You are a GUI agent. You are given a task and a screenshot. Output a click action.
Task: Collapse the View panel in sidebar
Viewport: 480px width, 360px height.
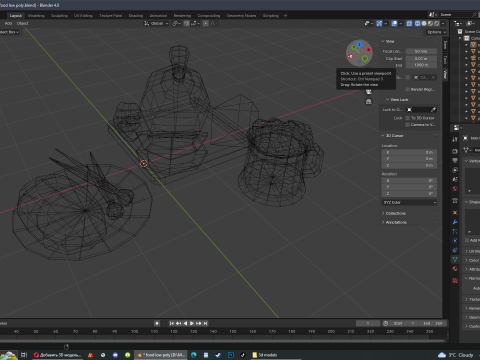click(x=383, y=41)
